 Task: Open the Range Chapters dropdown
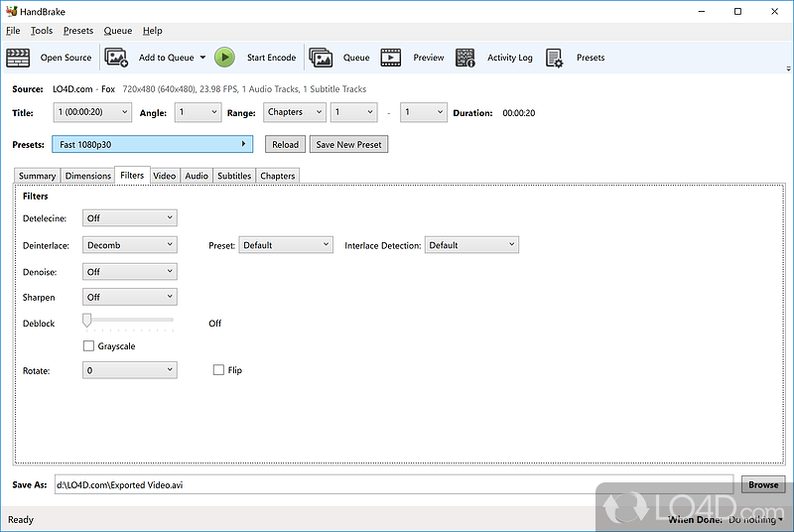[x=295, y=112]
